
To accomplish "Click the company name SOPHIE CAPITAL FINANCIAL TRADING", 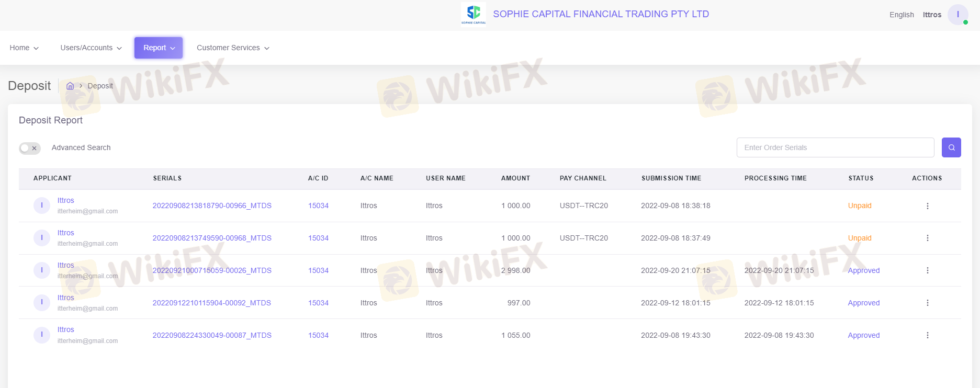I will 601,14.
